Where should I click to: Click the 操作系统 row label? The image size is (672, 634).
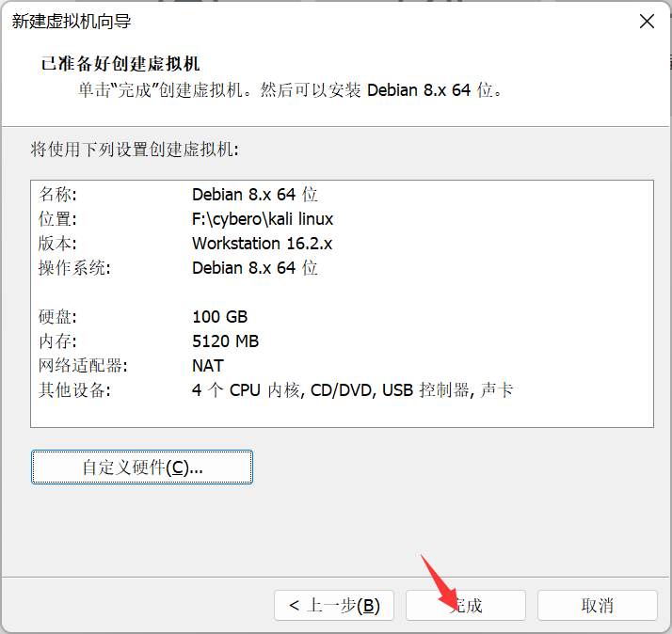click(x=74, y=268)
